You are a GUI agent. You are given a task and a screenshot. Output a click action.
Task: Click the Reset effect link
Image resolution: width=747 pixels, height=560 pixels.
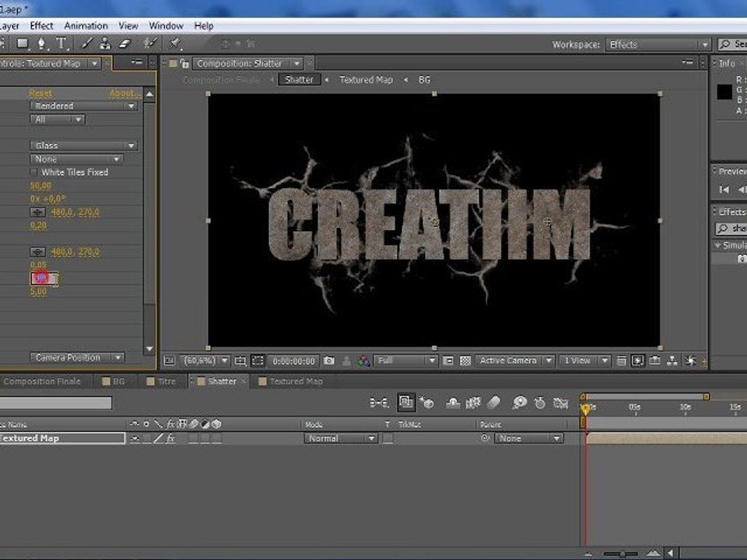[x=40, y=93]
